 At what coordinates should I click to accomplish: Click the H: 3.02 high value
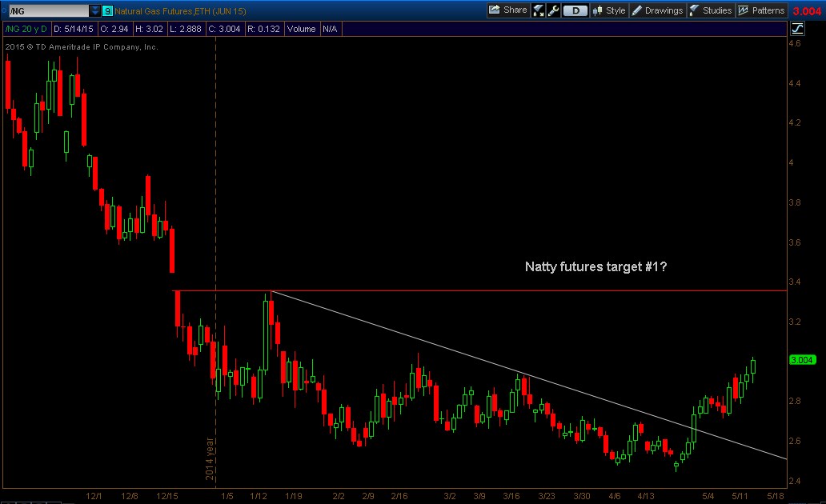coord(149,29)
